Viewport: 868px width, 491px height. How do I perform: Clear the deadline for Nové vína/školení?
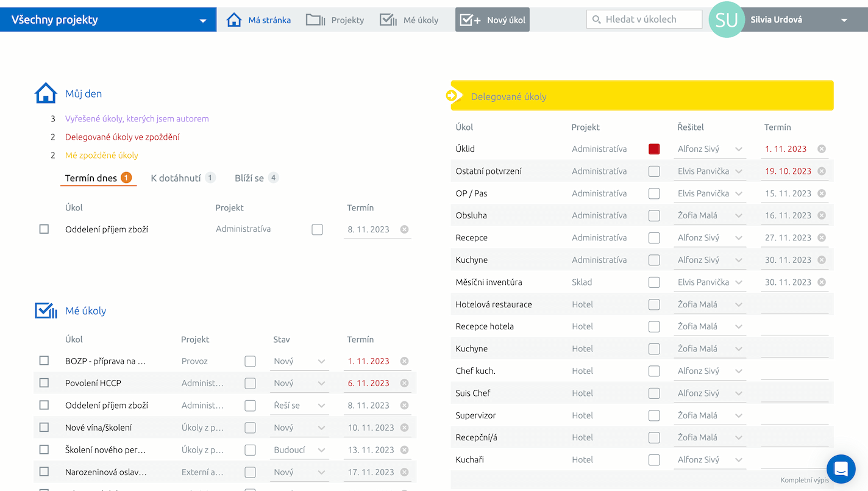click(404, 428)
